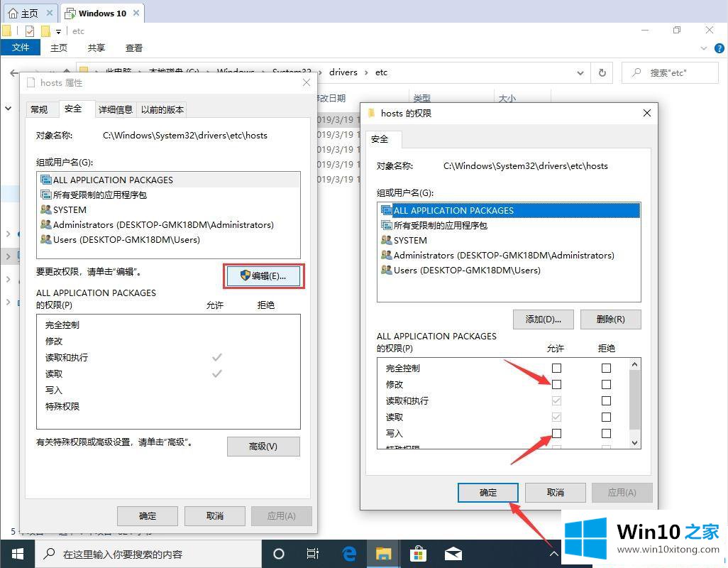The width and height of the screenshot is (728, 568).
Task: Click Remove button in permissions dialog
Action: [610, 319]
